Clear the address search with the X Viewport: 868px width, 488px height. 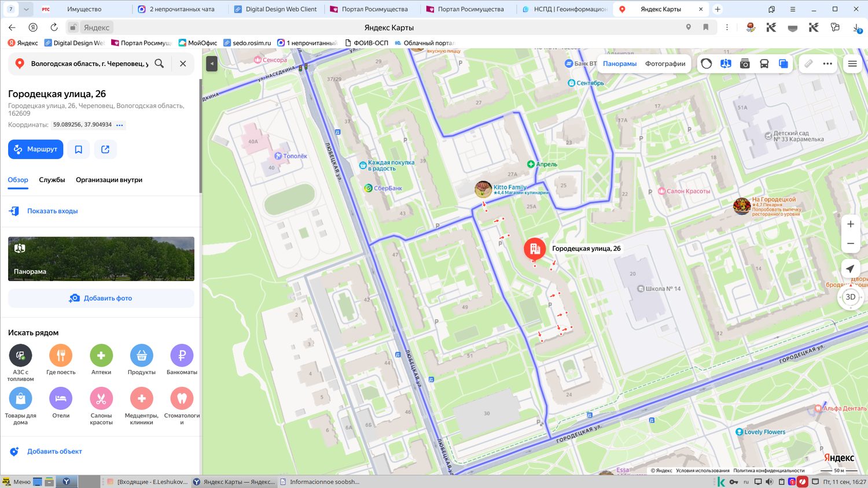183,64
